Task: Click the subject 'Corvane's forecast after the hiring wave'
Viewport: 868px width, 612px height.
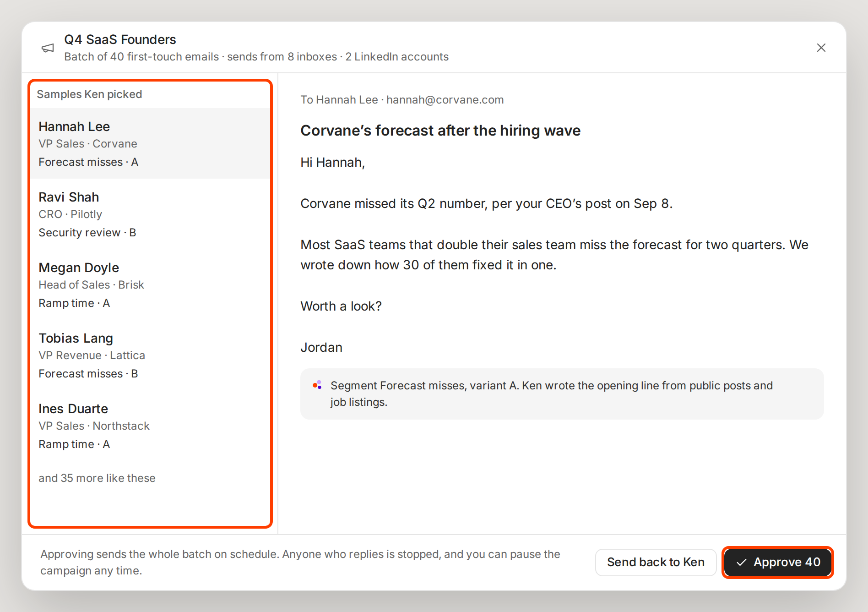Action: click(x=440, y=131)
